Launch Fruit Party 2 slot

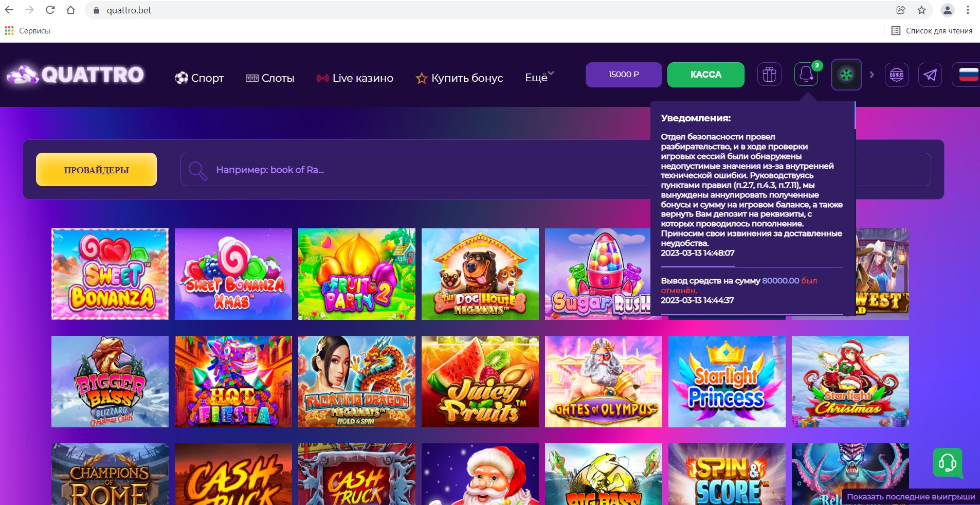coord(357,274)
